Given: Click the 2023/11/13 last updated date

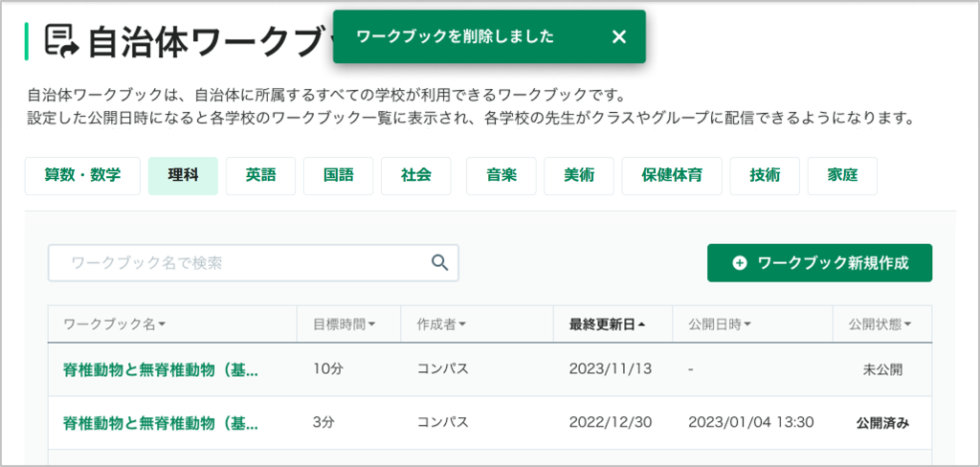Looking at the screenshot, I should pos(611,368).
